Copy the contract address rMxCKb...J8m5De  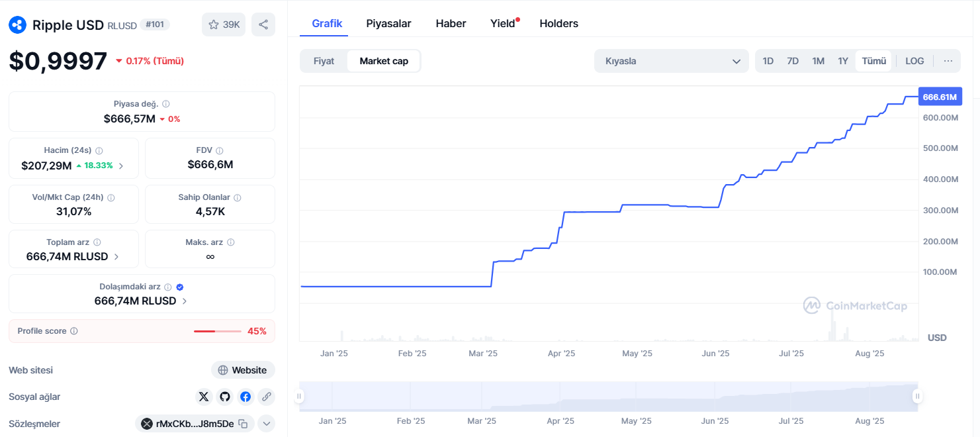pyautogui.click(x=243, y=424)
